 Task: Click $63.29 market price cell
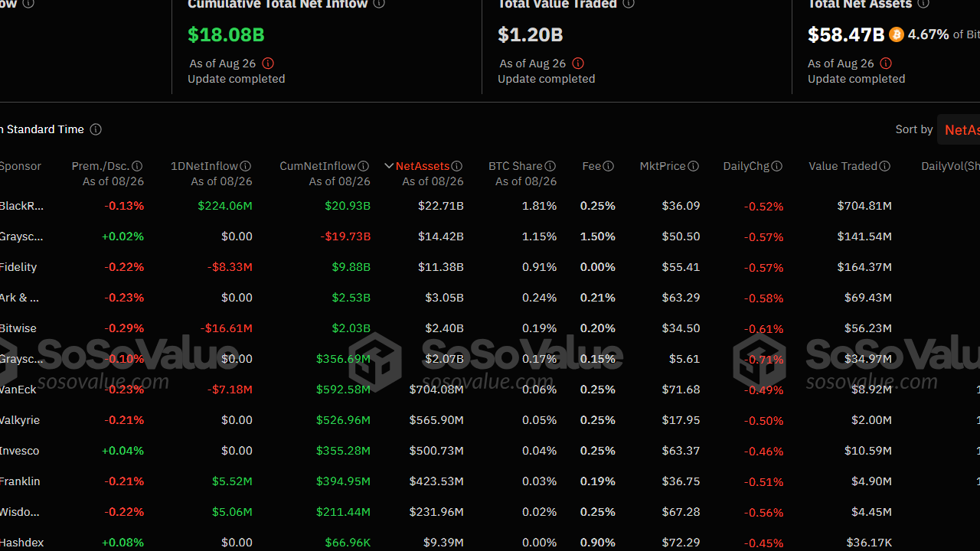pyautogui.click(x=681, y=298)
